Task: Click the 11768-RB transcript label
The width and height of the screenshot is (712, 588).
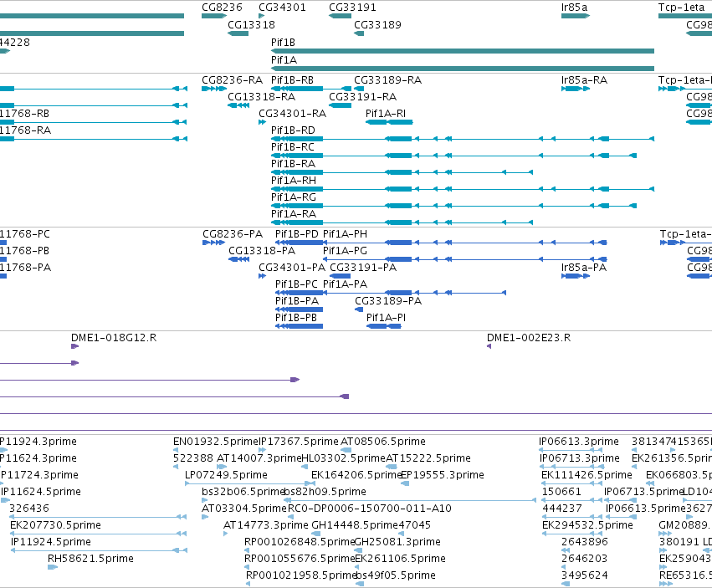Action: tap(24, 114)
